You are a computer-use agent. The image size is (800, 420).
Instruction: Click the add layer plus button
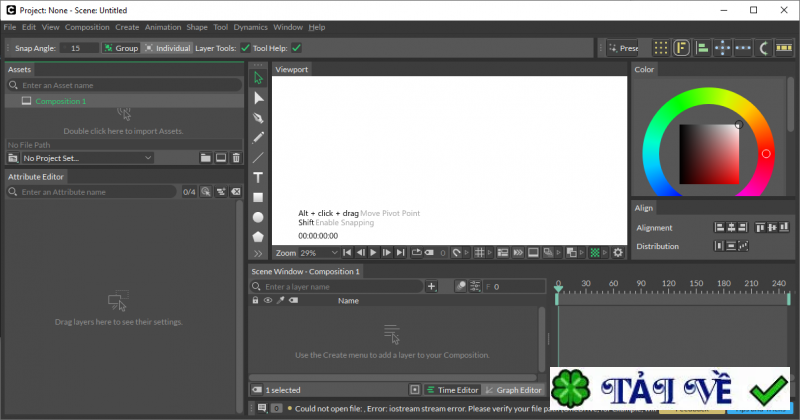coord(432,287)
